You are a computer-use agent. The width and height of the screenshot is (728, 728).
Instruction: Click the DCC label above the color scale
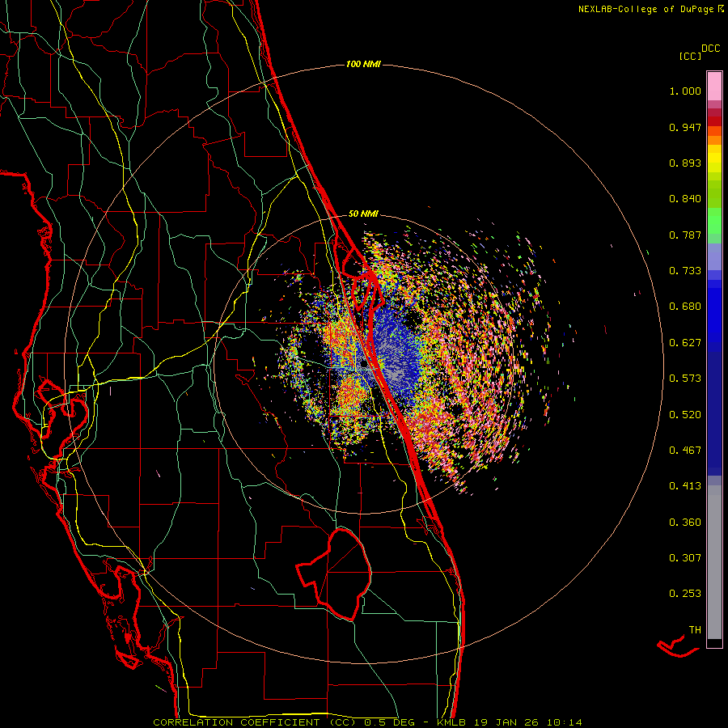point(711,49)
